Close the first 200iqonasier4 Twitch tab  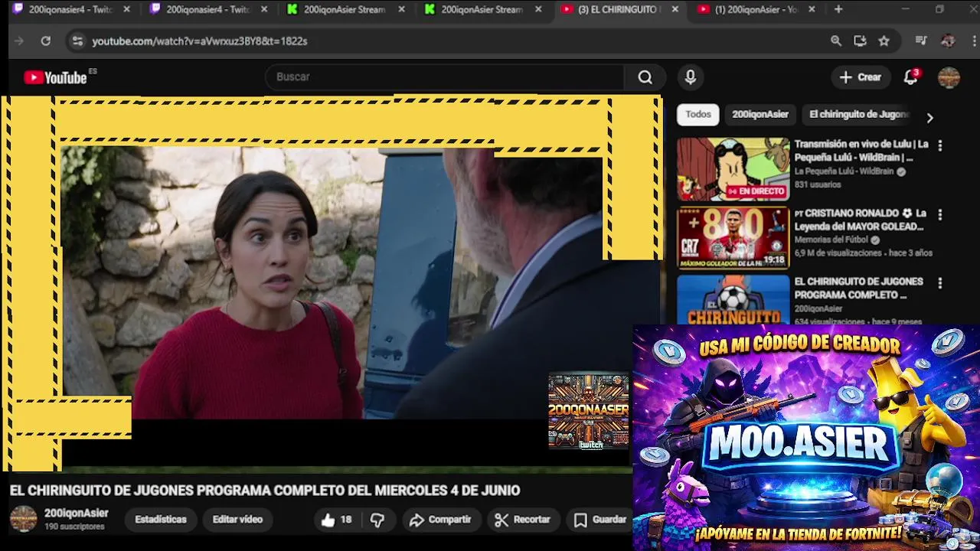pos(126,9)
